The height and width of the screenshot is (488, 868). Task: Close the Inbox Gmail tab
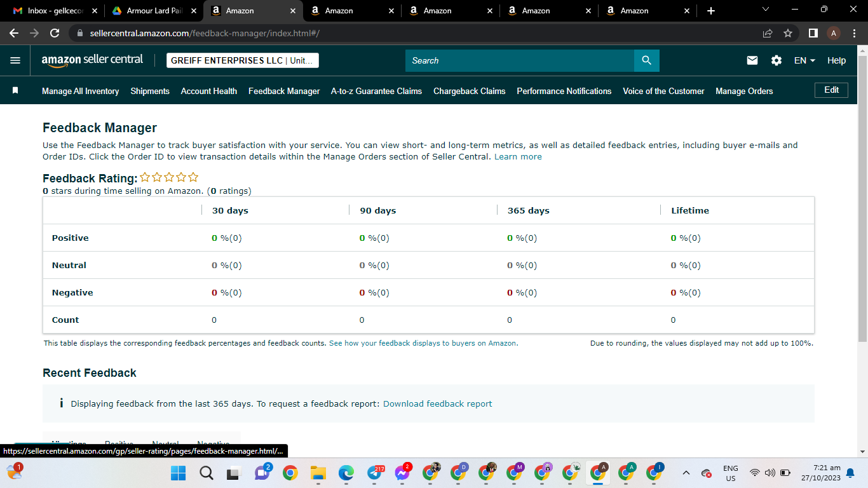tap(95, 11)
